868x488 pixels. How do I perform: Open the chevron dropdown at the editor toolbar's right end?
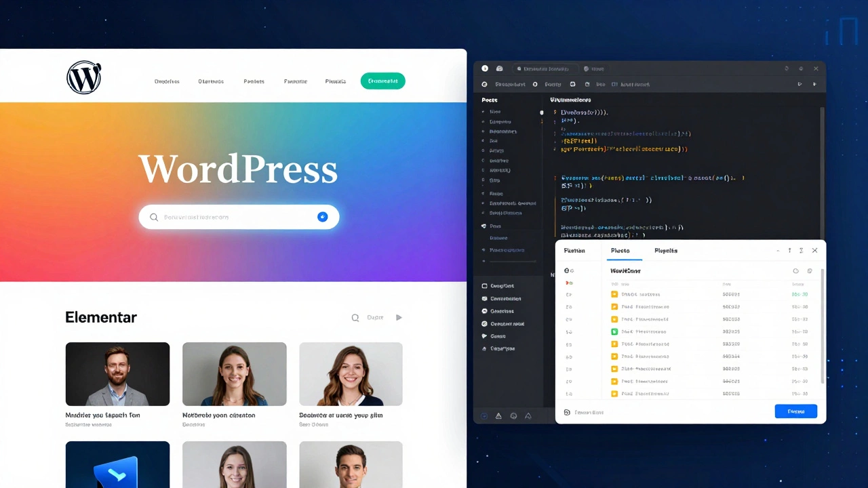tap(814, 84)
